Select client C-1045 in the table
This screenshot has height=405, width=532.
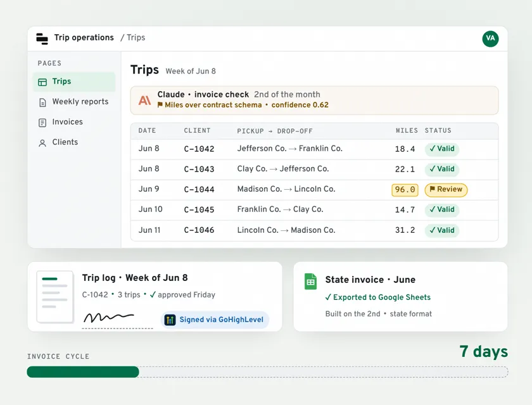point(199,210)
